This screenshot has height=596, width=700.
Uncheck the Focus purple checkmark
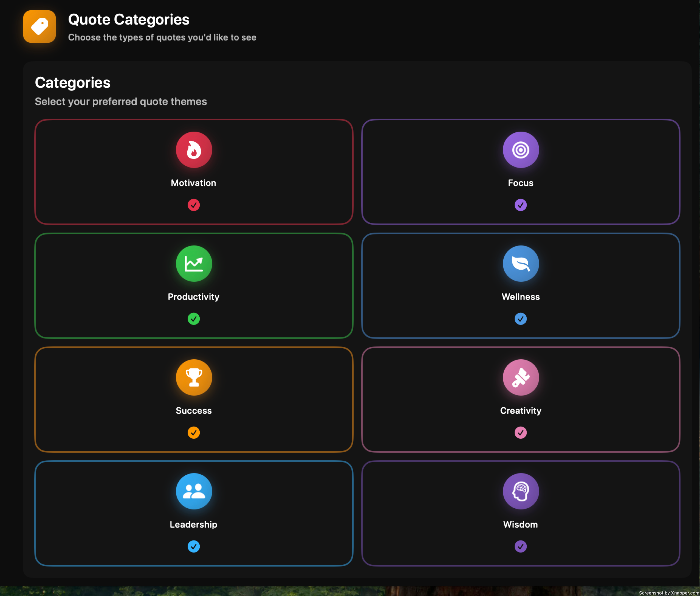click(x=520, y=205)
